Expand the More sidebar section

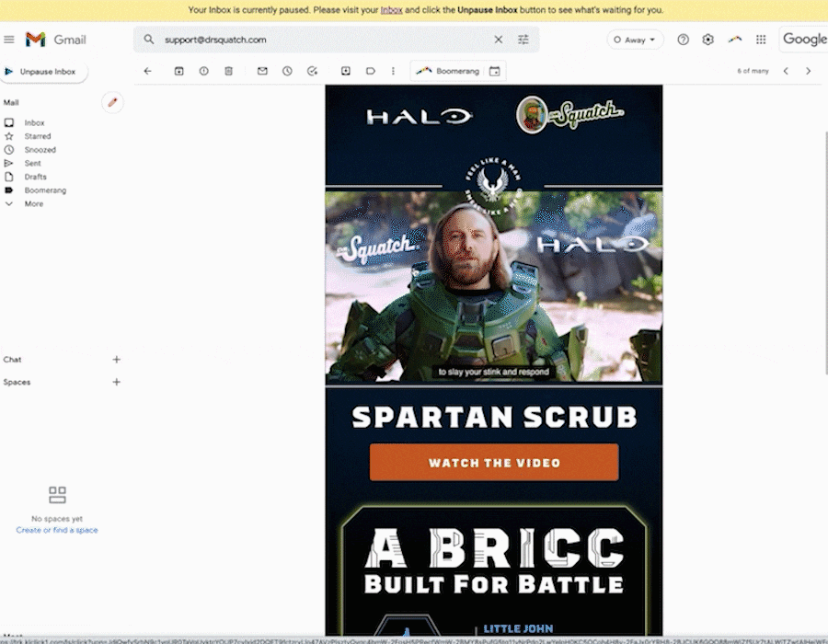(x=34, y=203)
